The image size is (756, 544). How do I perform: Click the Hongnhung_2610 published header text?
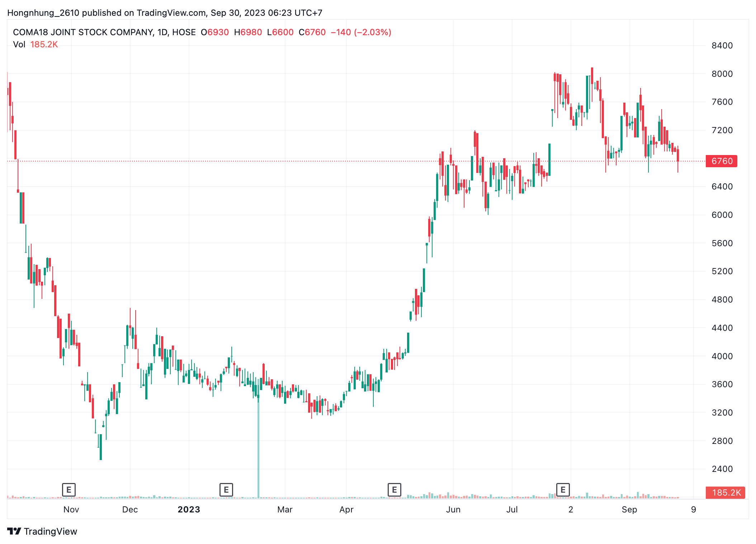[x=165, y=13]
